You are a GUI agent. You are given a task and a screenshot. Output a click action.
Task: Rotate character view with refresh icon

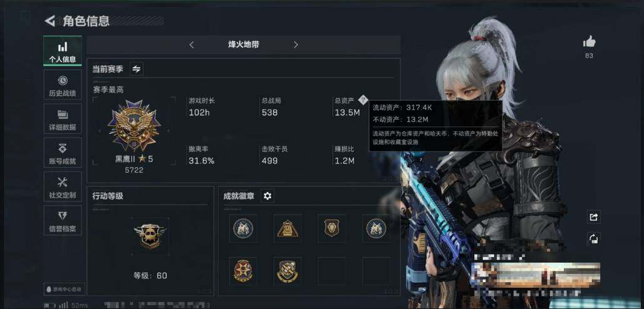pos(593,239)
